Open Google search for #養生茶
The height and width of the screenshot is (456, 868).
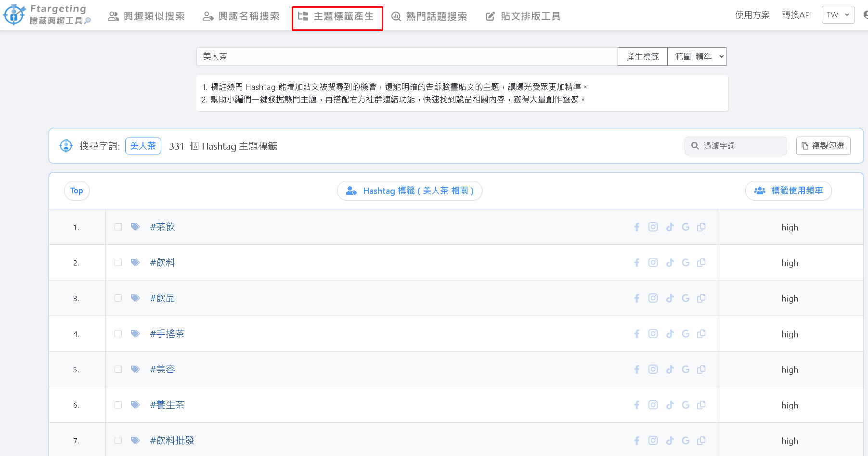(686, 405)
